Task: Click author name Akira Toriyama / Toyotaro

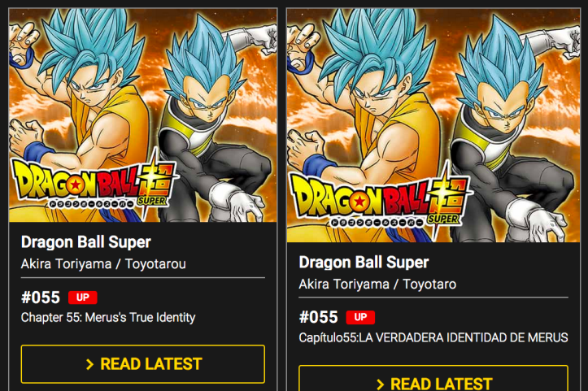Action: click(377, 285)
